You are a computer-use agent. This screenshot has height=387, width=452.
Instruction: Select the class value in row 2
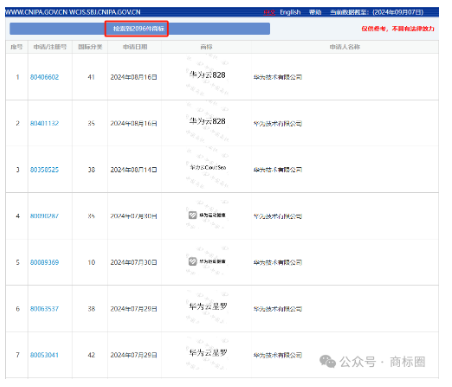point(91,124)
